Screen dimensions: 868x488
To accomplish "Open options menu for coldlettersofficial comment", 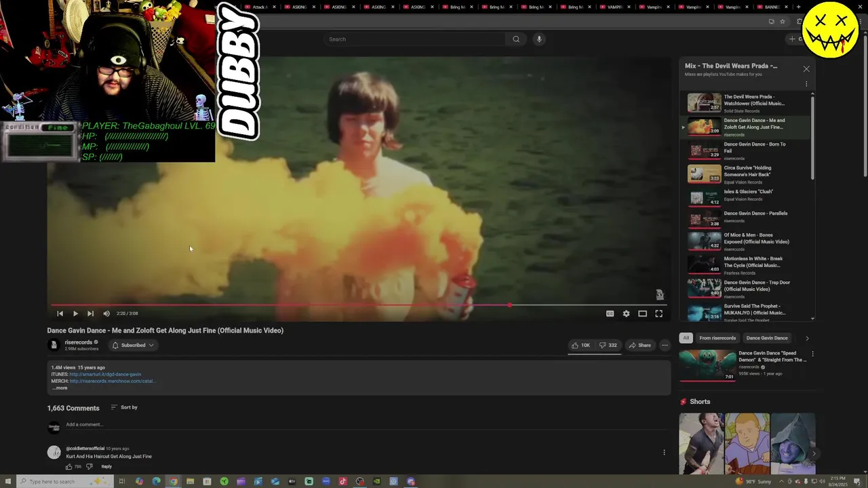I will 664,452.
